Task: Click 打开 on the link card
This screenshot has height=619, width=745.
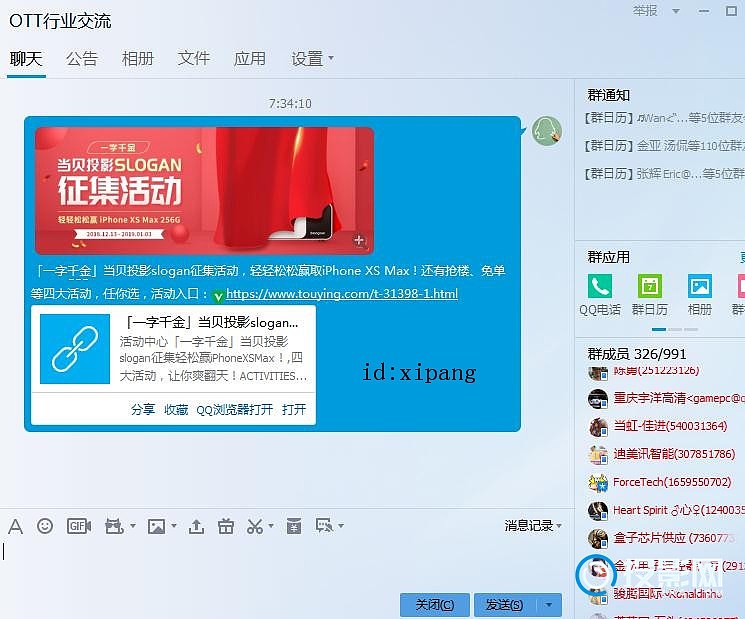Action: 294,409
